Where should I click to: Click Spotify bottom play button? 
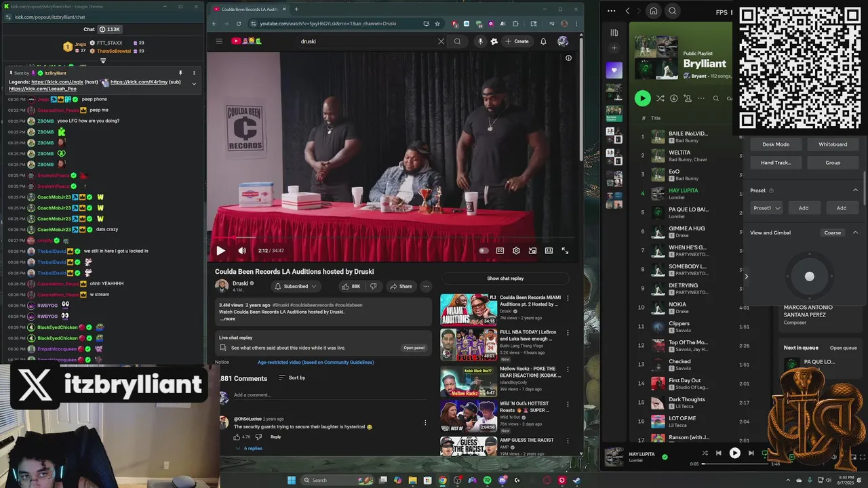point(734,453)
